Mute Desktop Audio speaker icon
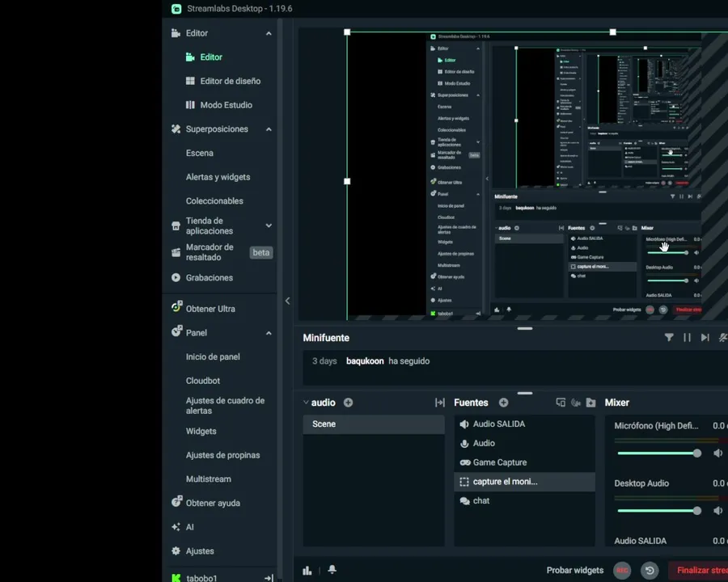Viewport: 728px width, 582px height. (x=717, y=511)
